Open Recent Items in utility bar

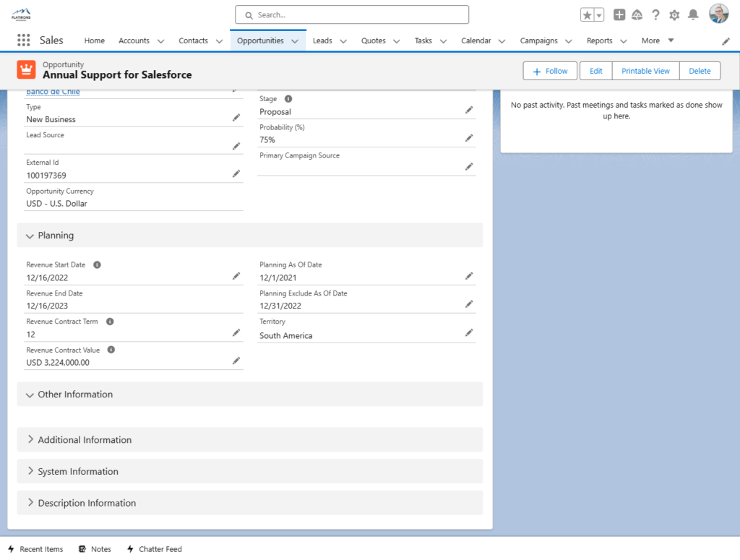point(35,548)
